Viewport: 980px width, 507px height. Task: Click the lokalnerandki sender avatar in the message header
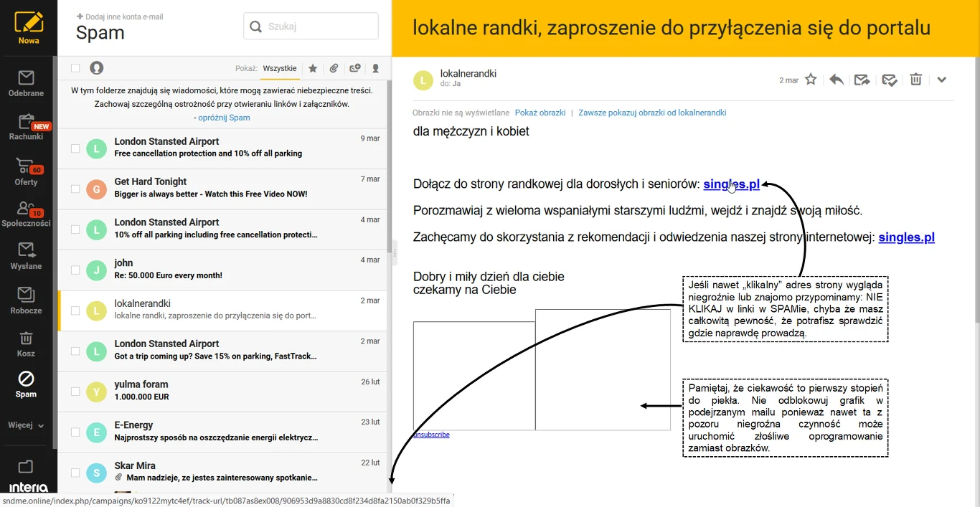423,80
